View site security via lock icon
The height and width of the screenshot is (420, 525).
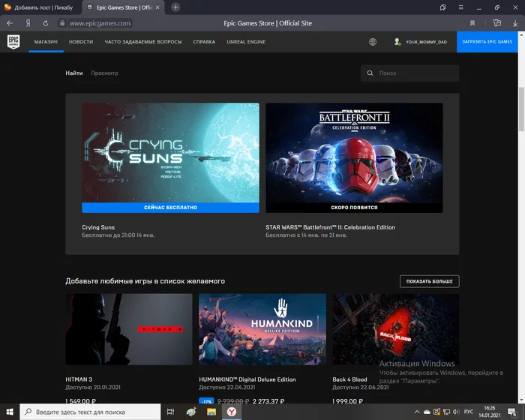[x=62, y=23]
